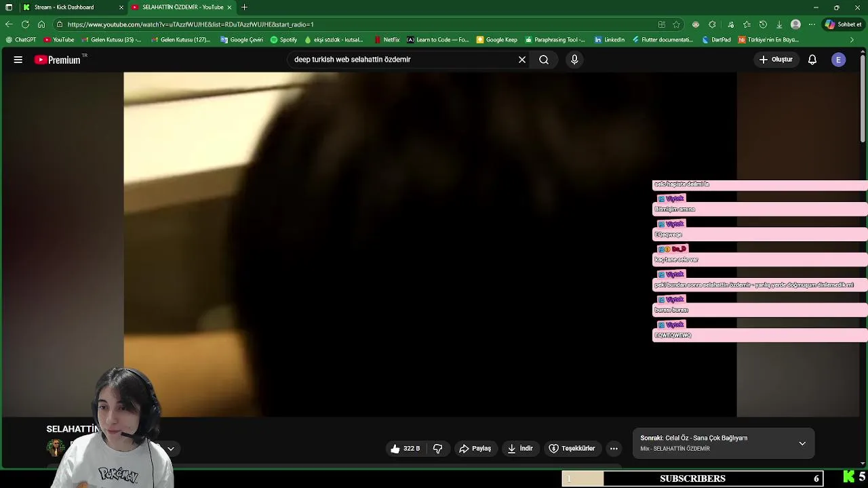868x488 pixels.
Task: Select the SELAHATTİN ÖZDEMİR - YouTube tab
Action: [x=183, y=7]
